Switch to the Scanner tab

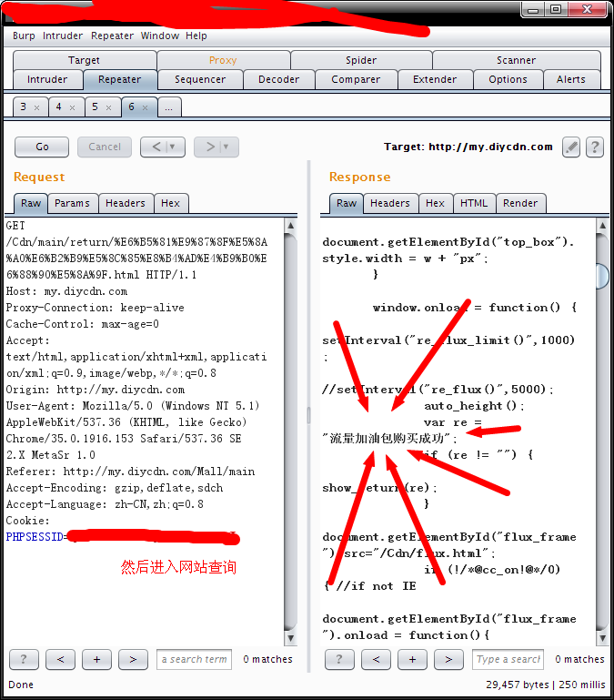(x=517, y=60)
